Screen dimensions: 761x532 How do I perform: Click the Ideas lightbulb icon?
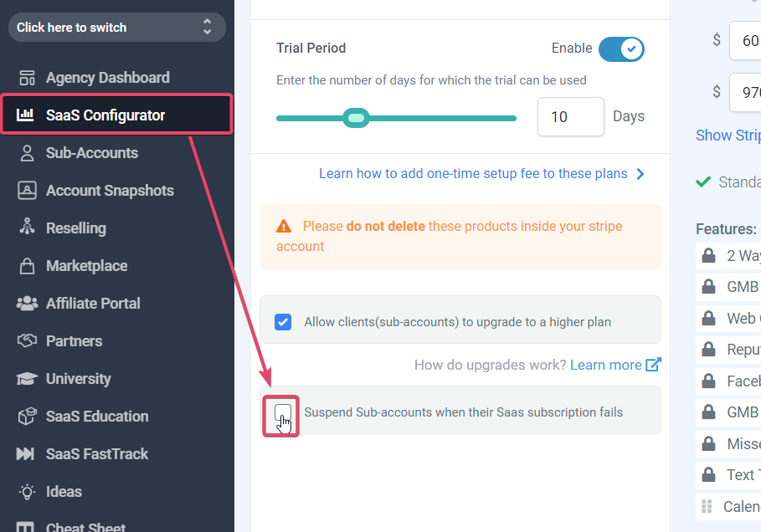tap(27, 492)
